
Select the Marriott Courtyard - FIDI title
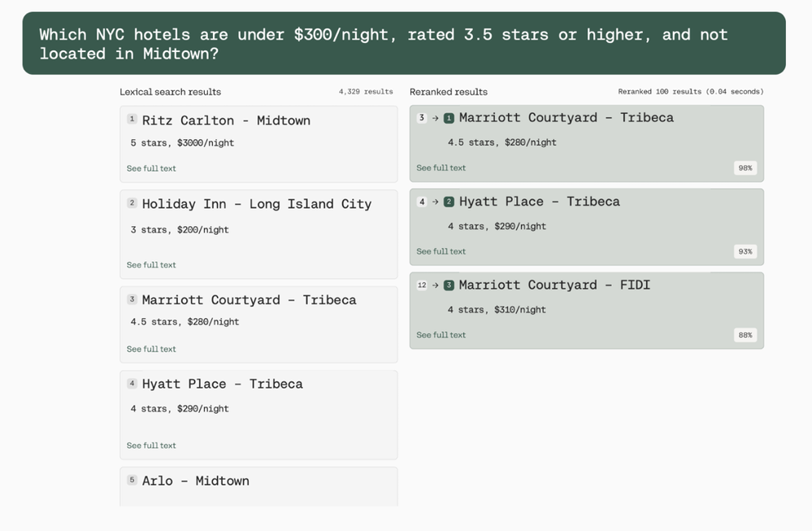(x=554, y=285)
